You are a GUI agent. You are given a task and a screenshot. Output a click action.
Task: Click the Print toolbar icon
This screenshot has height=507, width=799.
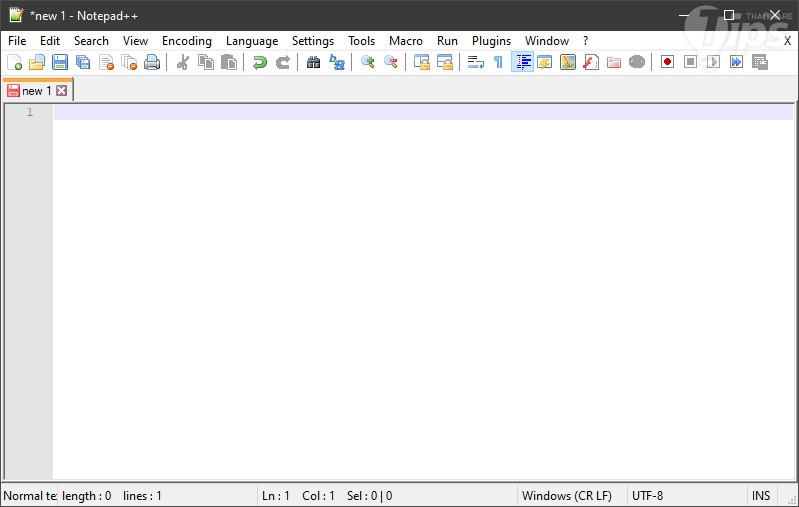[152, 62]
